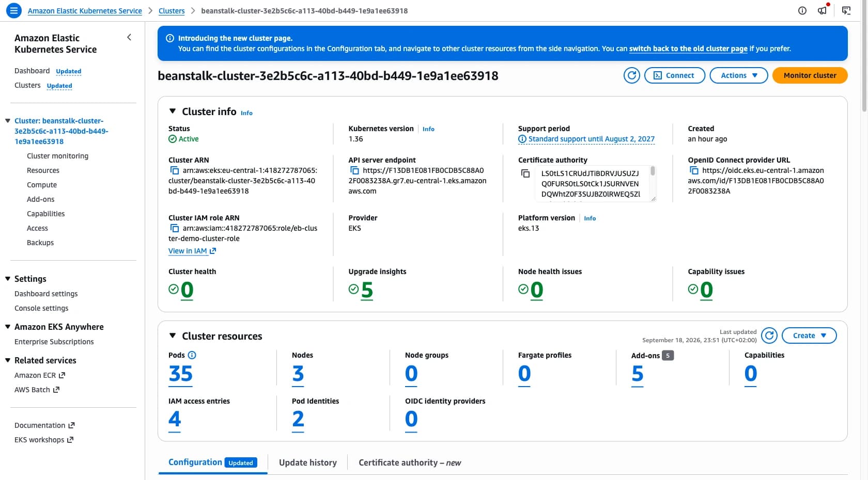
Task: Go to Amazon Elastic Kubernetes Service breadcrumb
Action: tap(85, 11)
